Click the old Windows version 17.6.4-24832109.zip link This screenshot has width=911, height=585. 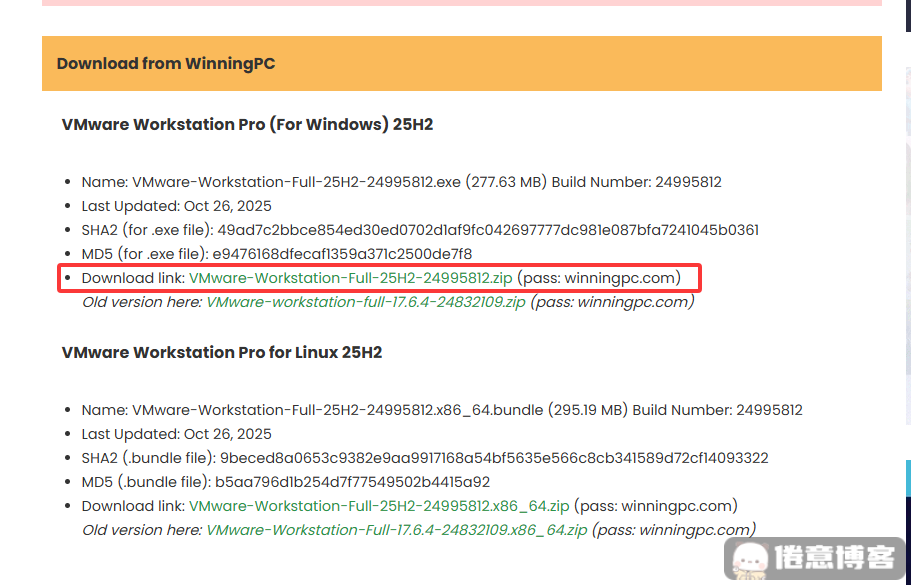pos(365,302)
